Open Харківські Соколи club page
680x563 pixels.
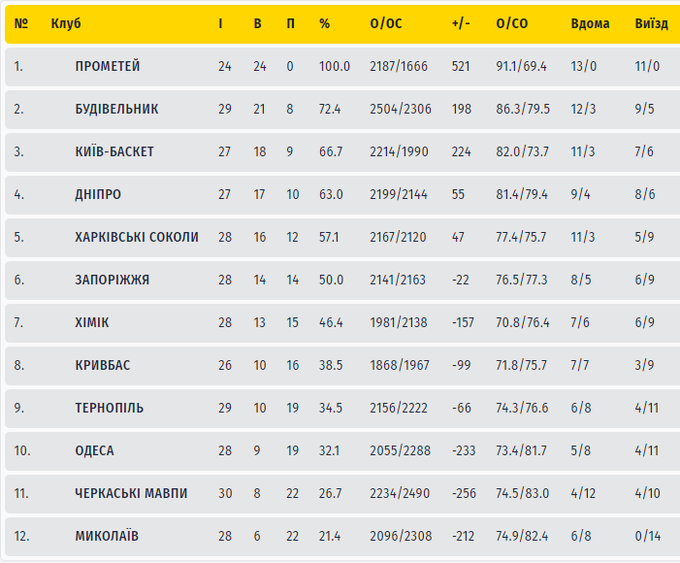coord(136,237)
